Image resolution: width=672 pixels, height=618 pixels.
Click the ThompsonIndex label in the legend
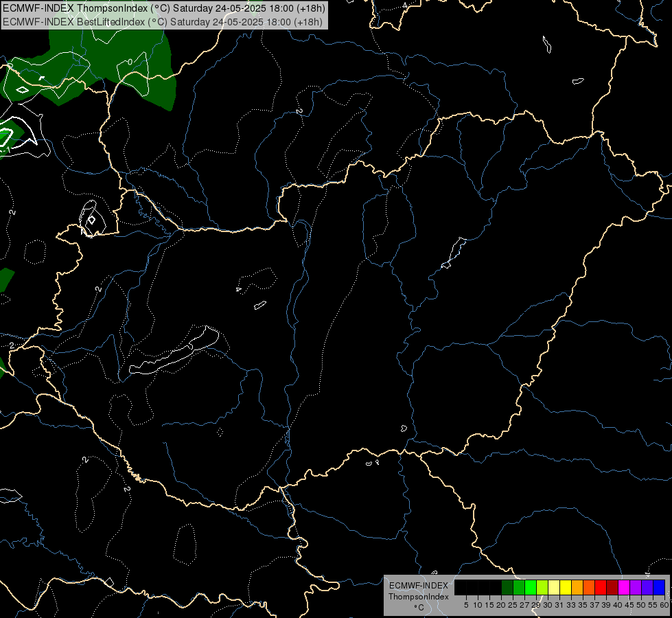(419, 597)
